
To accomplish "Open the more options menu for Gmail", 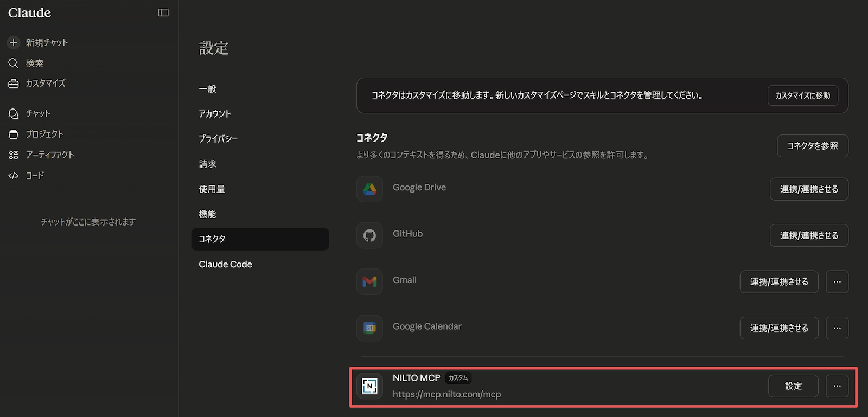I will [837, 281].
